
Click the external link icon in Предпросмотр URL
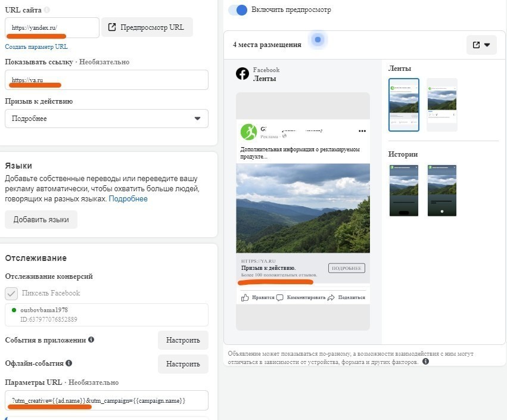(112, 27)
